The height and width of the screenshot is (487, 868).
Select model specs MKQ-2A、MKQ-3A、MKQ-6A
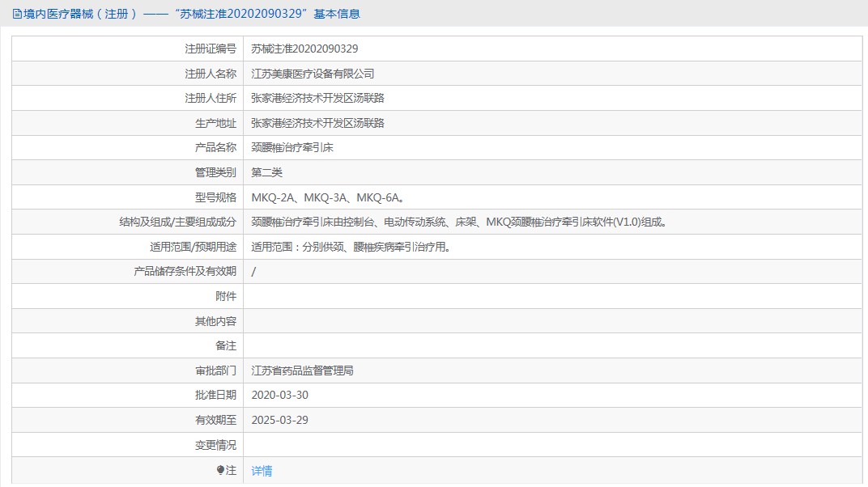328,197
